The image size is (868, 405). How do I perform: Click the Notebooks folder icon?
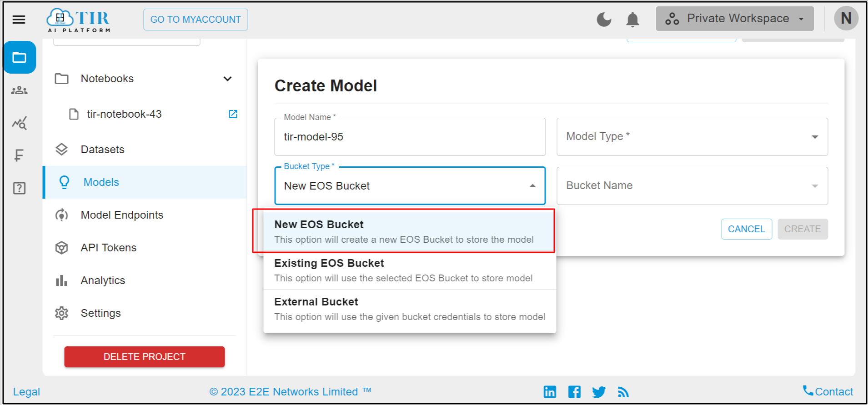[x=61, y=79]
